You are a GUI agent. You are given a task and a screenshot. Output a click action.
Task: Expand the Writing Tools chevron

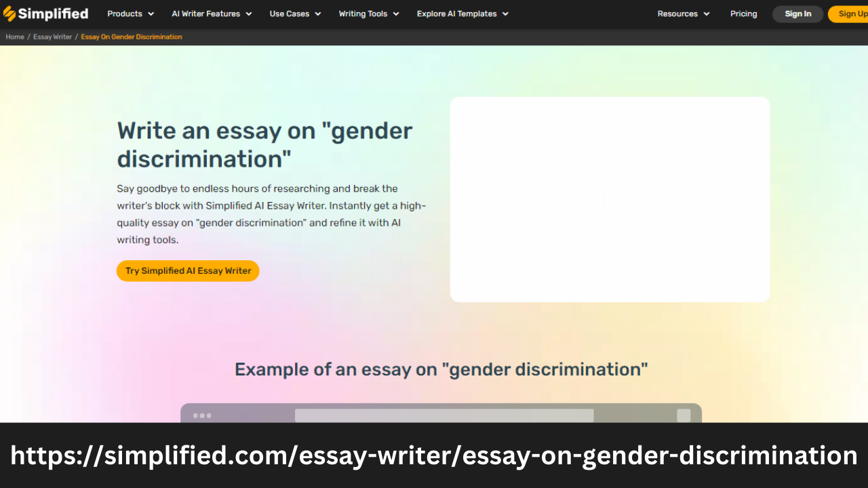tap(395, 14)
